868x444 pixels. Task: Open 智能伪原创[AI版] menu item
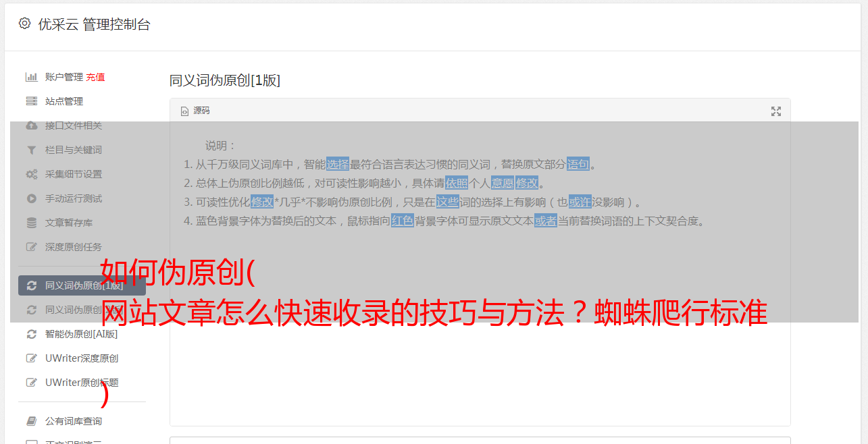tap(82, 334)
